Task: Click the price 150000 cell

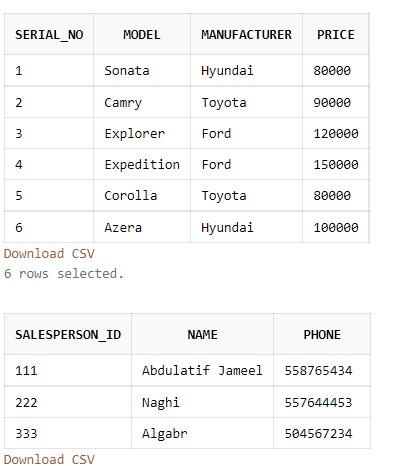Action: [x=336, y=165]
